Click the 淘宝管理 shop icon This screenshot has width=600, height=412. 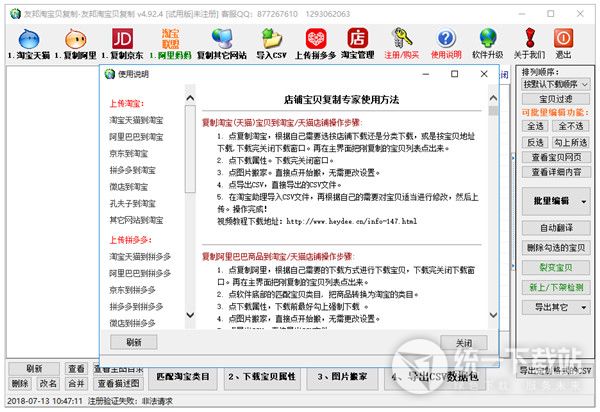(x=357, y=39)
